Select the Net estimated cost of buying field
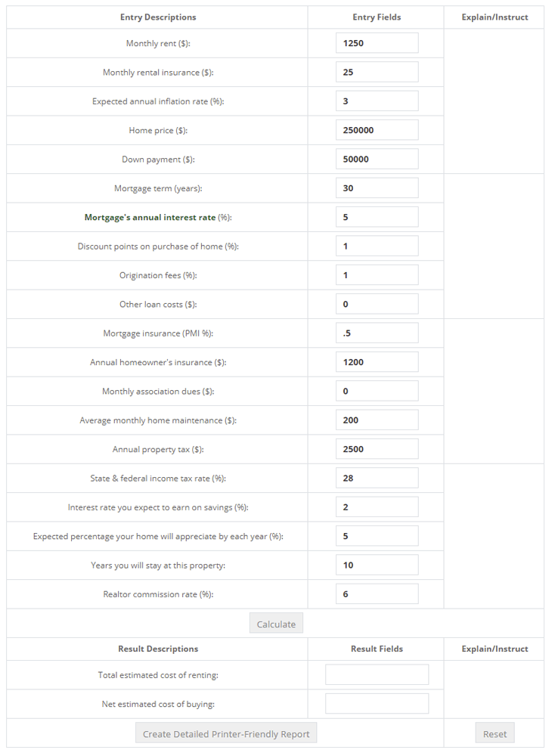The image size is (552, 756). pyautogui.click(x=377, y=703)
